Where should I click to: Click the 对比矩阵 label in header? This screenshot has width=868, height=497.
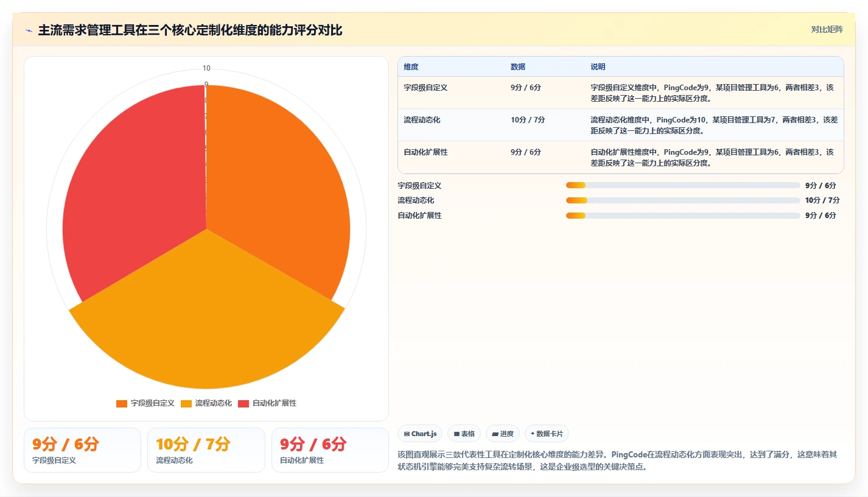[x=827, y=29]
